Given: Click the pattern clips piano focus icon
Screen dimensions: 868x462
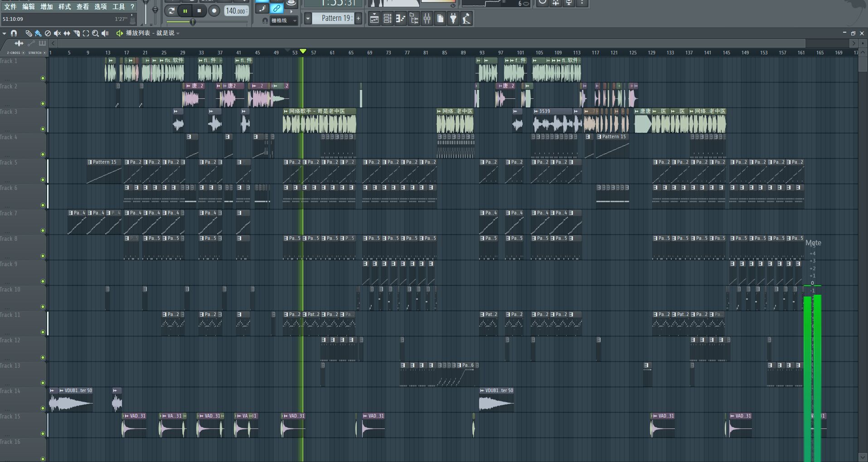Looking at the screenshot, I should tap(42, 43).
